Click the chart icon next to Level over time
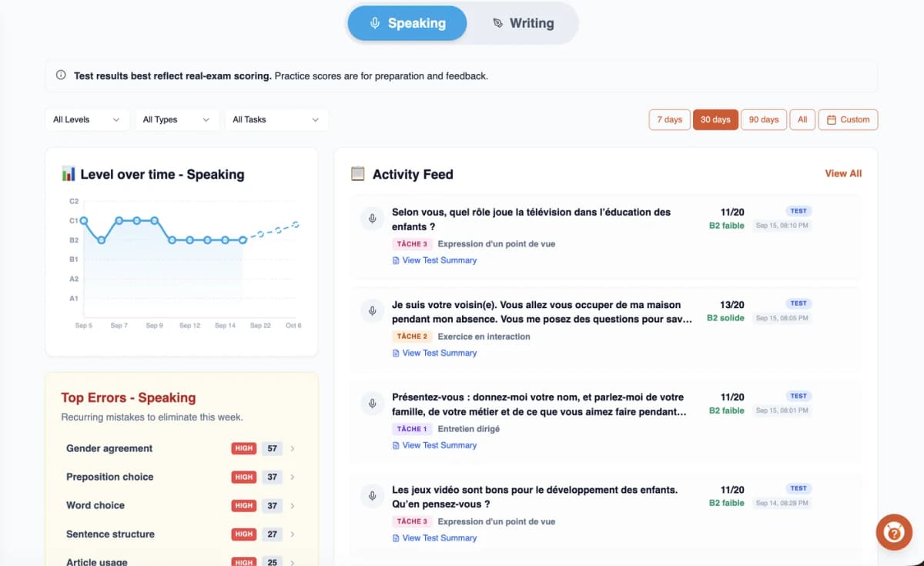The width and height of the screenshot is (924, 566). [x=69, y=174]
